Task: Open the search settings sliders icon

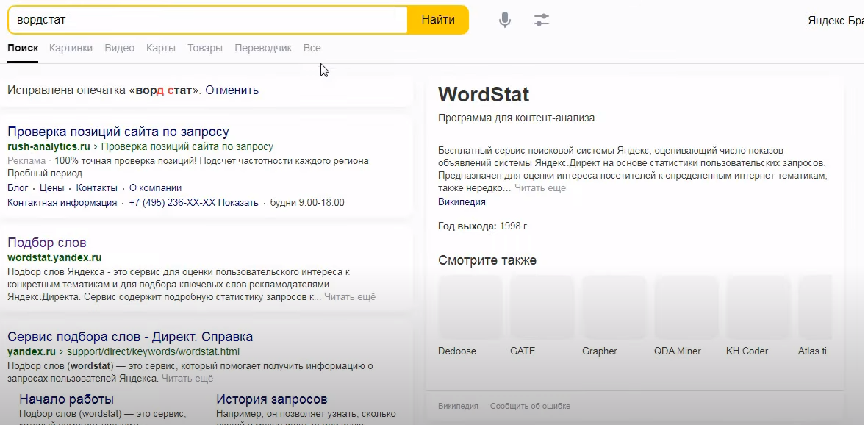Action: point(542,20)
